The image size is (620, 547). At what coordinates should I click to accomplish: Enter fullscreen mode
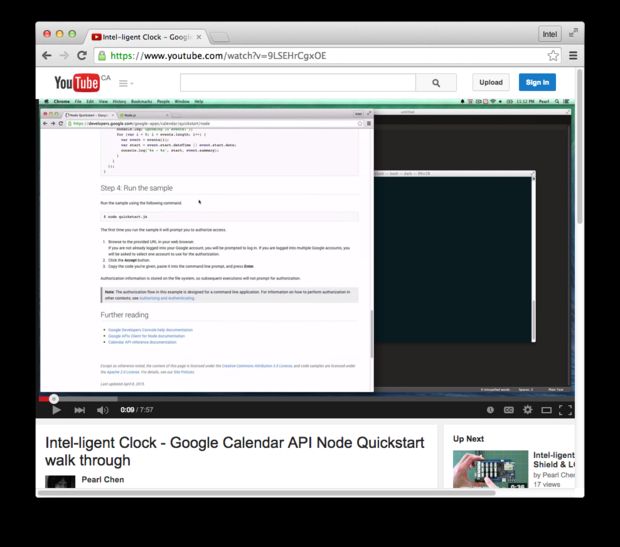pos(565,410)
